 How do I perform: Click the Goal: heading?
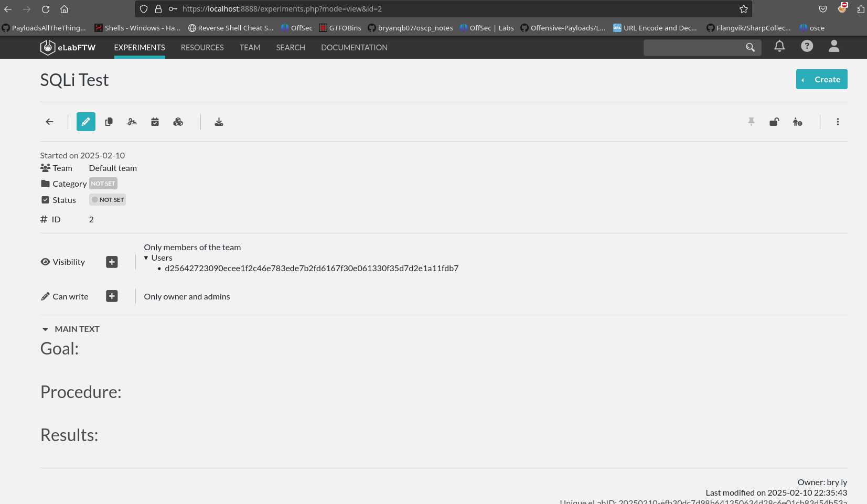(x=59, y=349)
